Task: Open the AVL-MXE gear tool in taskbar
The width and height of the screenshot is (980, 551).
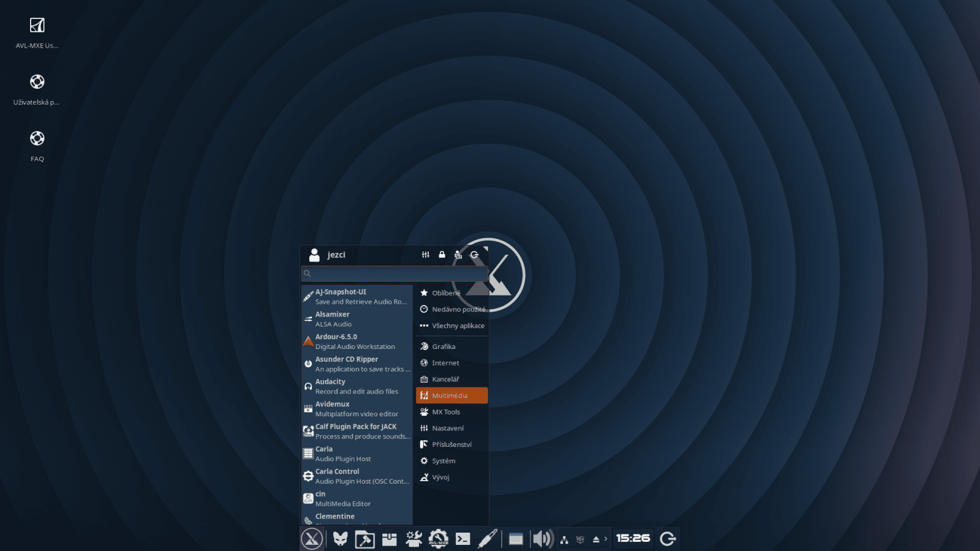Action: pos(437,539)
